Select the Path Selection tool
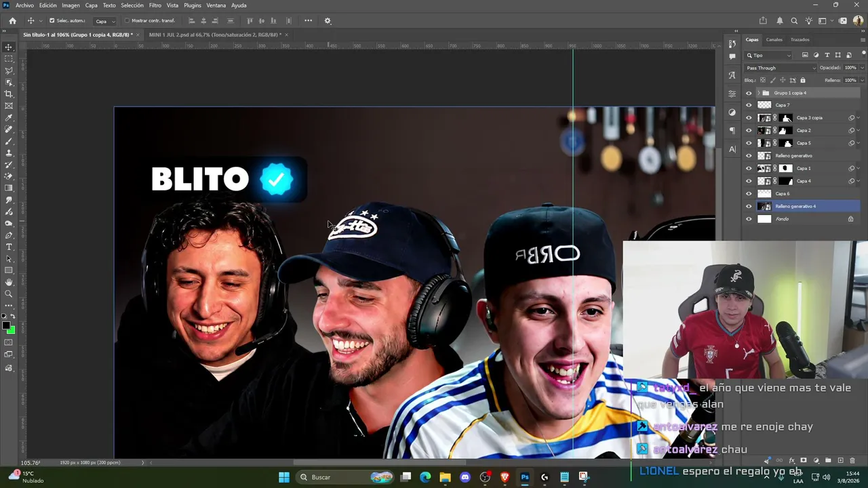 [x=9, y=259]
